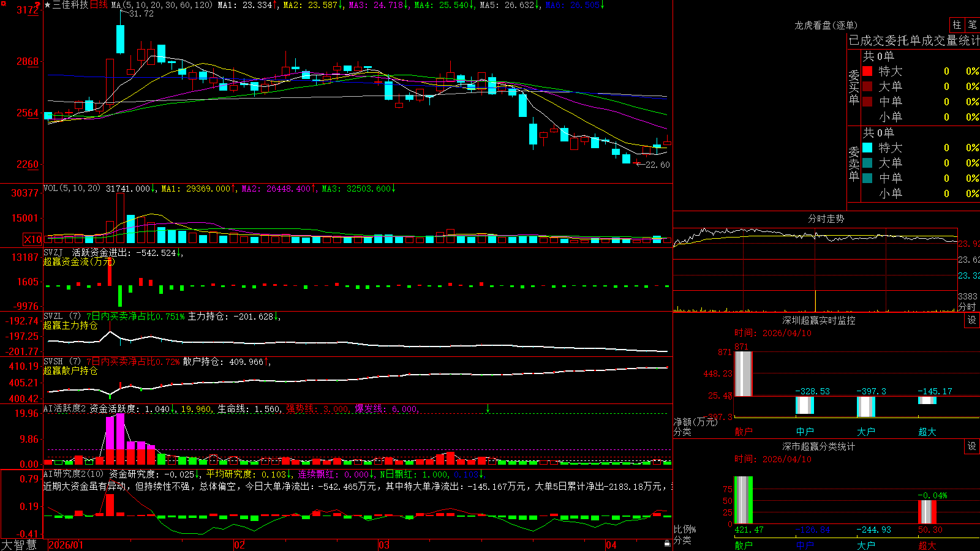Click the 04 month marker on timeline
This screenshot has height=551, width=980.
pos(611,545)
